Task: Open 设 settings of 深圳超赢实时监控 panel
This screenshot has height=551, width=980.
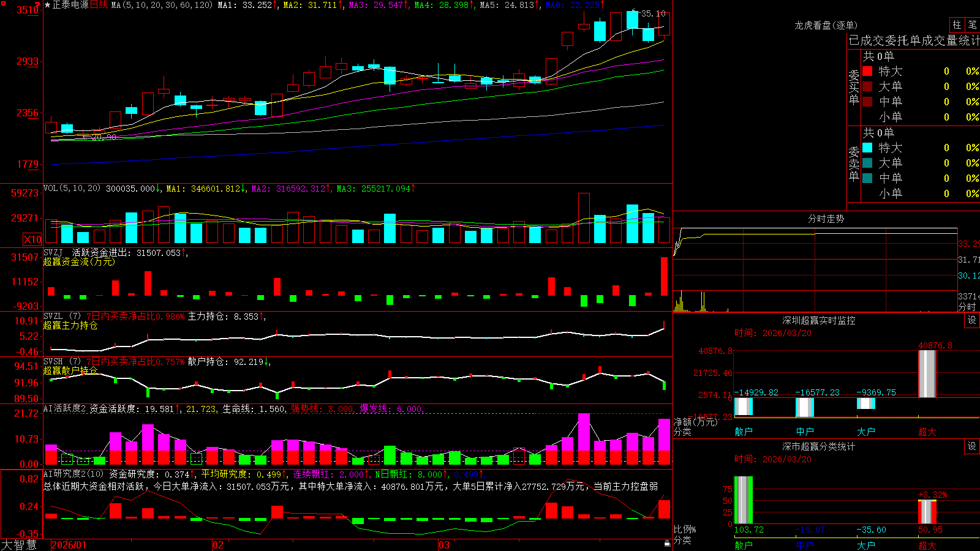Action: coord(972,320)
